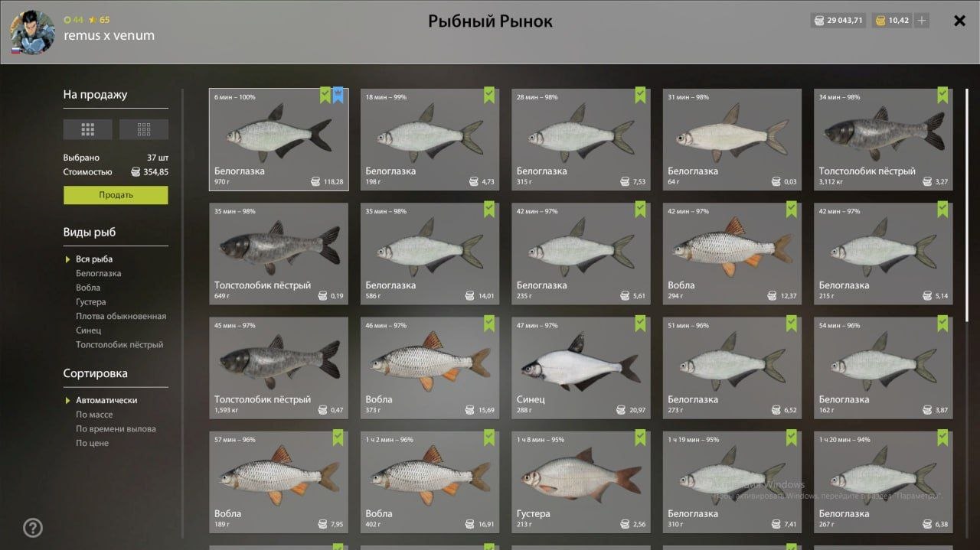This screenshot has height=550, width=980.
Task: Sort the fish По времени вылова
Action: (116, 429)
